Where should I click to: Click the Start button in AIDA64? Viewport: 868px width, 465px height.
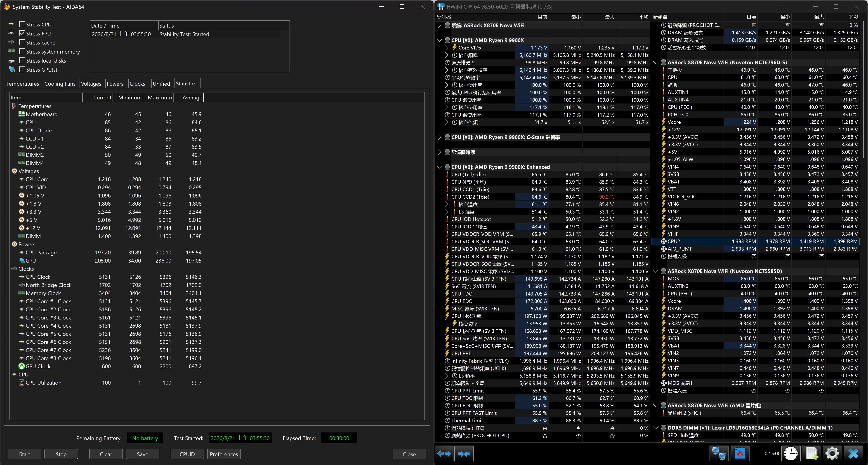(x=25, y=454)
